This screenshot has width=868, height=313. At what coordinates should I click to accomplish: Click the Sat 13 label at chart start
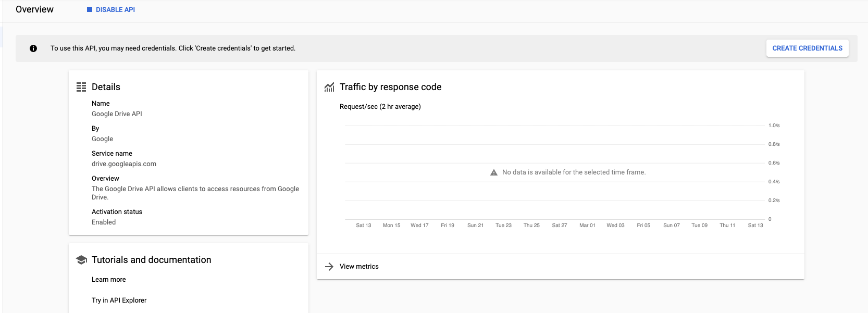coord(364,226)
